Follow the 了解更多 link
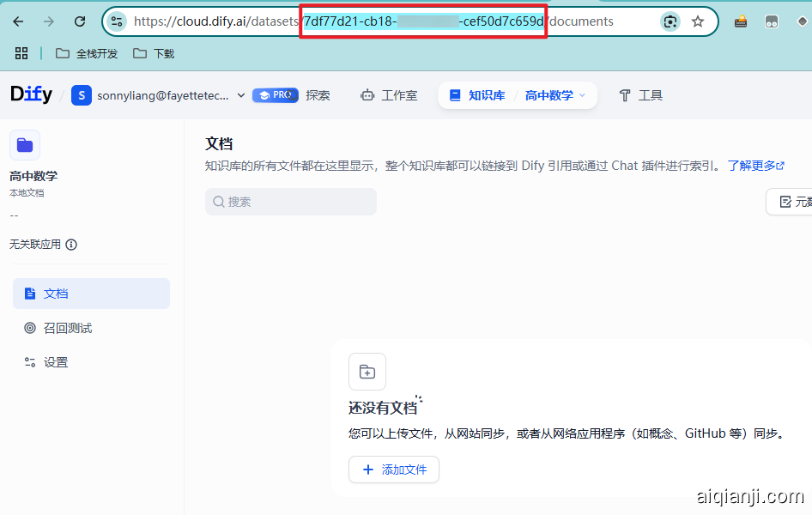 [755, 166]
